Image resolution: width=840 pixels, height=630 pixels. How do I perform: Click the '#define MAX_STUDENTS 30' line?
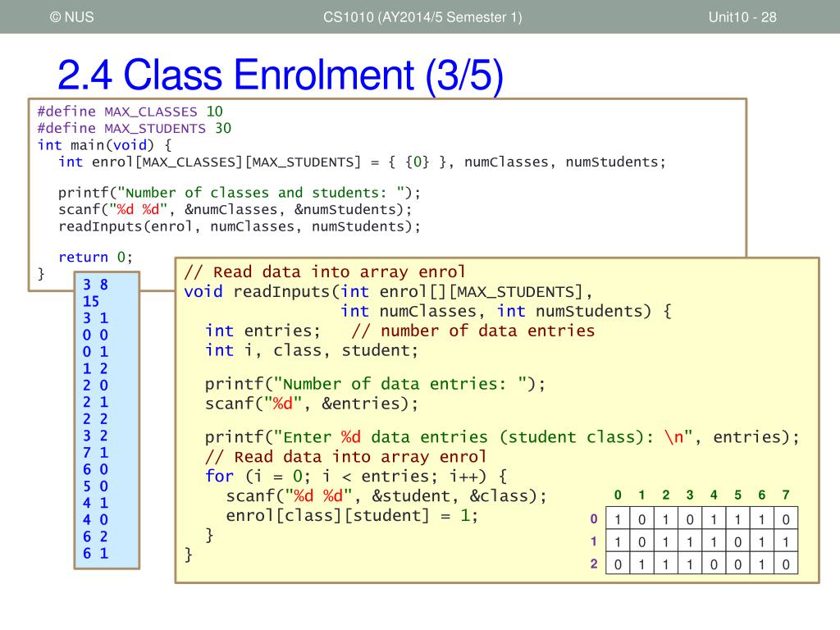tap(134, 128)
